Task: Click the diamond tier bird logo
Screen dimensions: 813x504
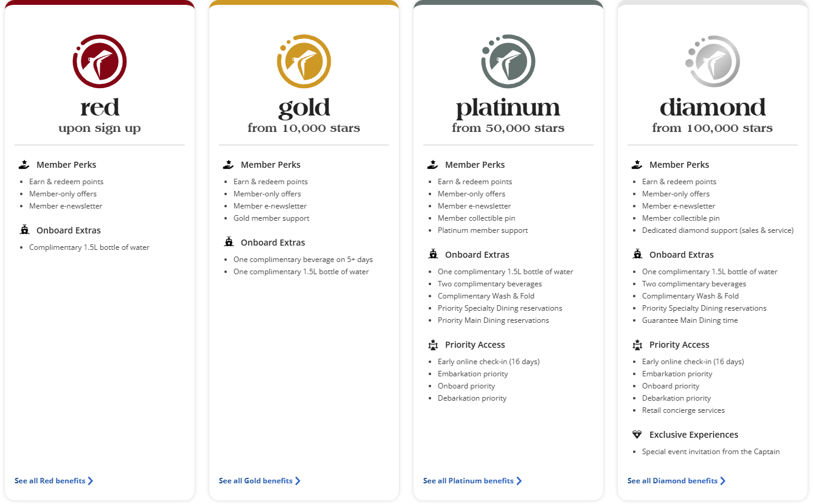Action: click(712, 61)
